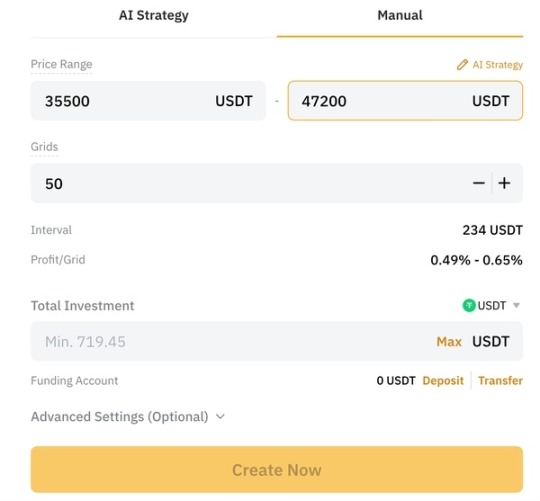Viewport: 540px width, 501px height.
Task: Focus the lower price field showing 35500
Action: tap(148, 101)
